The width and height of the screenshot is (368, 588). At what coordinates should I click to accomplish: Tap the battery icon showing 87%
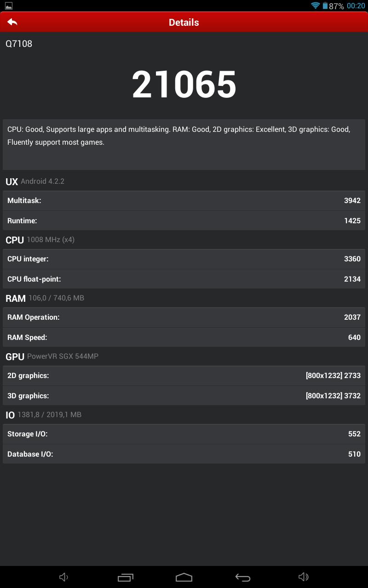[x=325, y=6]
